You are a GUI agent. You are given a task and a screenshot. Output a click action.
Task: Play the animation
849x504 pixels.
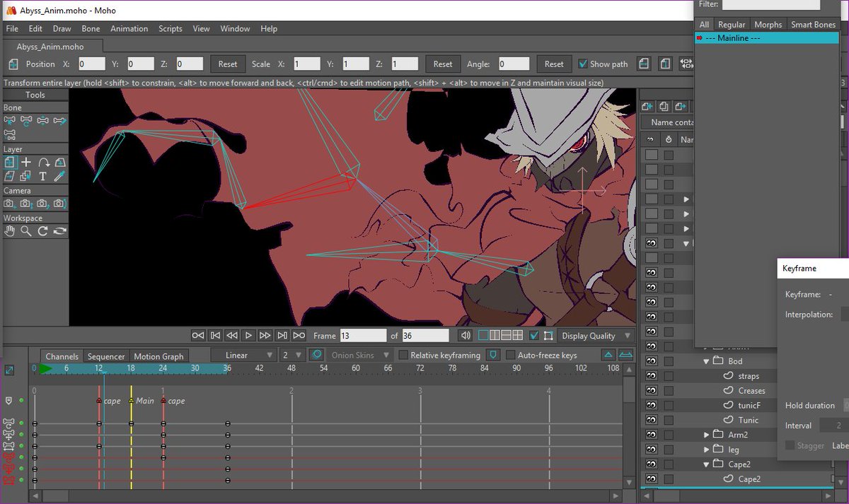click(x=248, y=336)
